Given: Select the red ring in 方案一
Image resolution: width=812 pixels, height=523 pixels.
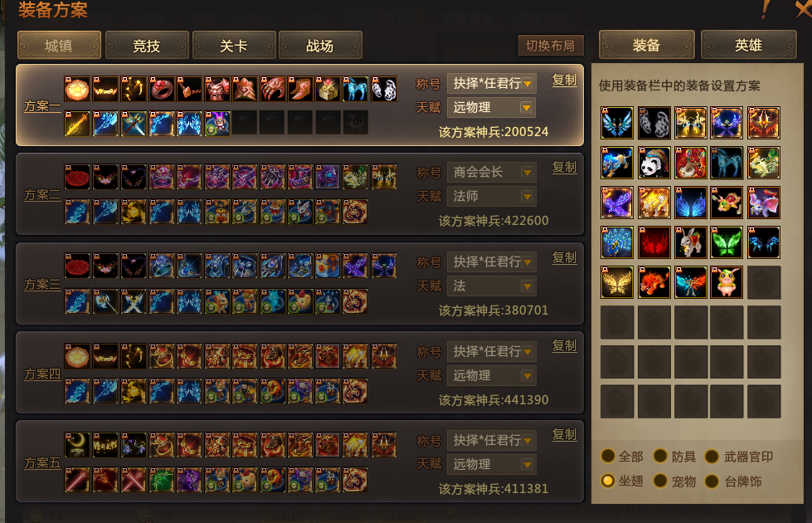Looking at the screenshot, I should click(162, 89).
